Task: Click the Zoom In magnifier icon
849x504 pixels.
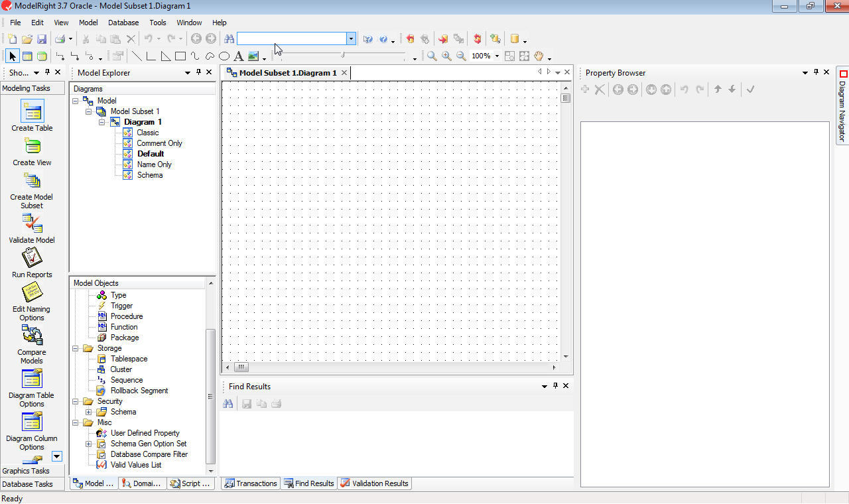Action: click(x=446, y=56)
